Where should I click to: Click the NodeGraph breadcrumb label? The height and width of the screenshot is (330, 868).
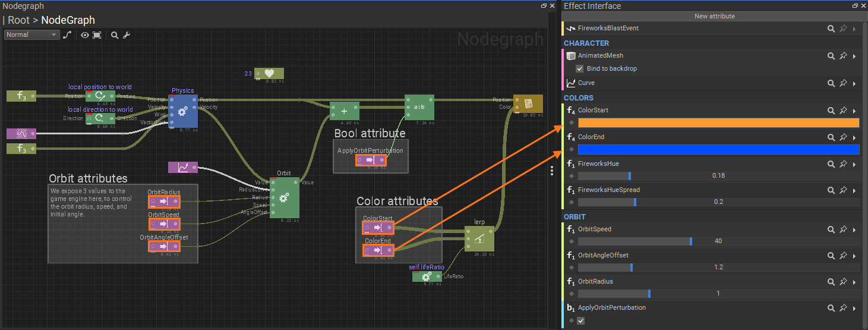click(x=68, y=20)
